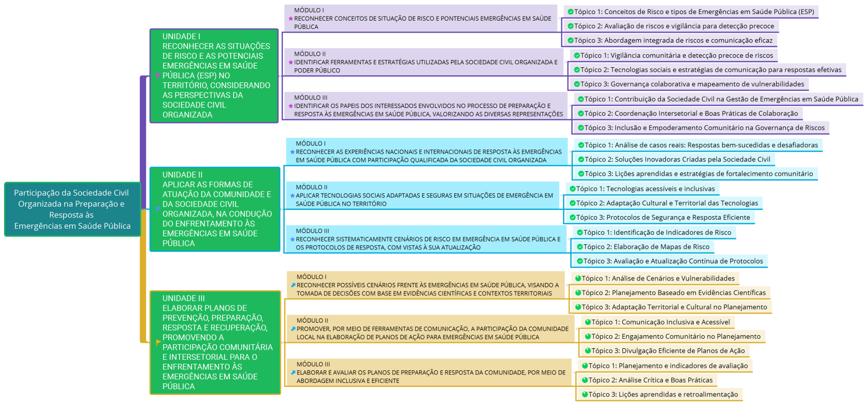Screen dimensions: 868x405
Task: Click green check on 'Soluções Inovadoras Criadas pela Sociedade Civil'
Action: 581,159
